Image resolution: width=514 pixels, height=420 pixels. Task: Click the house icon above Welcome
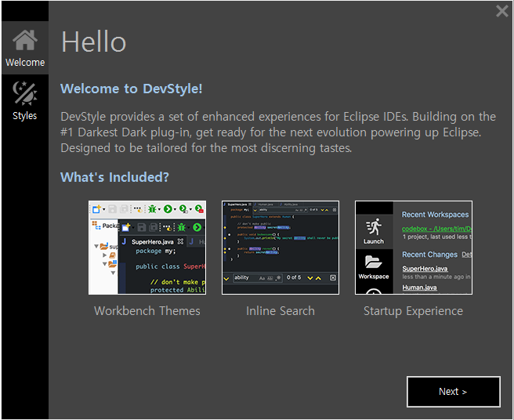coord(25,40)
